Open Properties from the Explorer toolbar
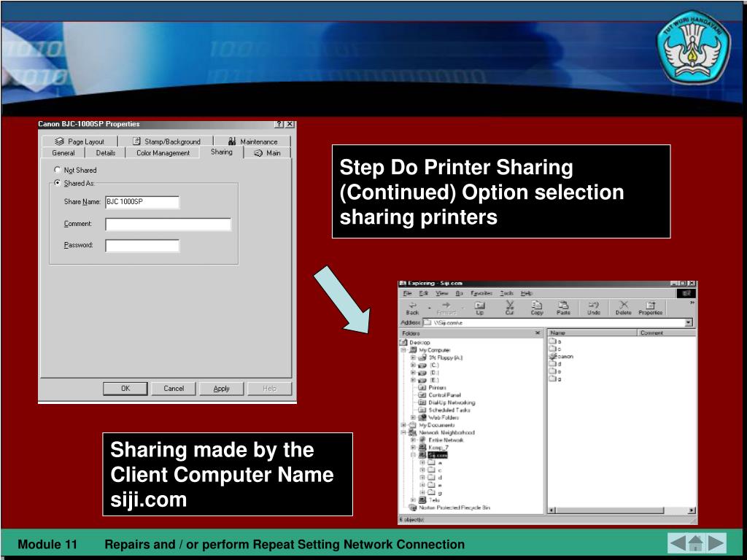 pyautogui.click(x=650, y=308)
